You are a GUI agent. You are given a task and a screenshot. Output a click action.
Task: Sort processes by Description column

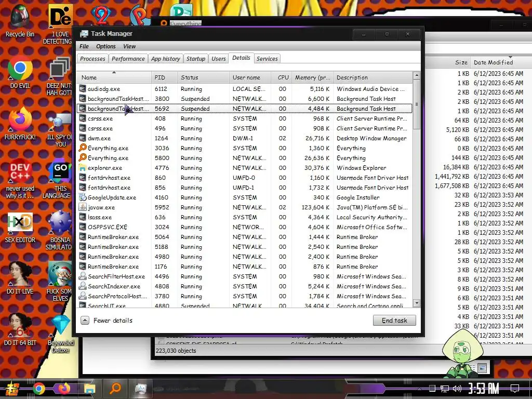tap(373, 77)
